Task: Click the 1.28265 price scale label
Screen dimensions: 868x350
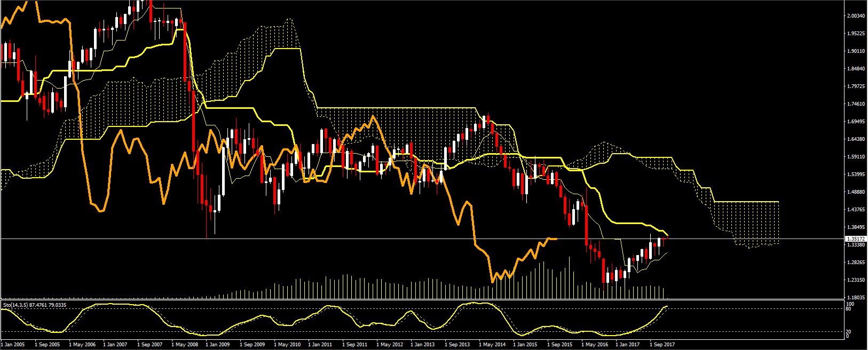Action: click(x=855, y=262)
